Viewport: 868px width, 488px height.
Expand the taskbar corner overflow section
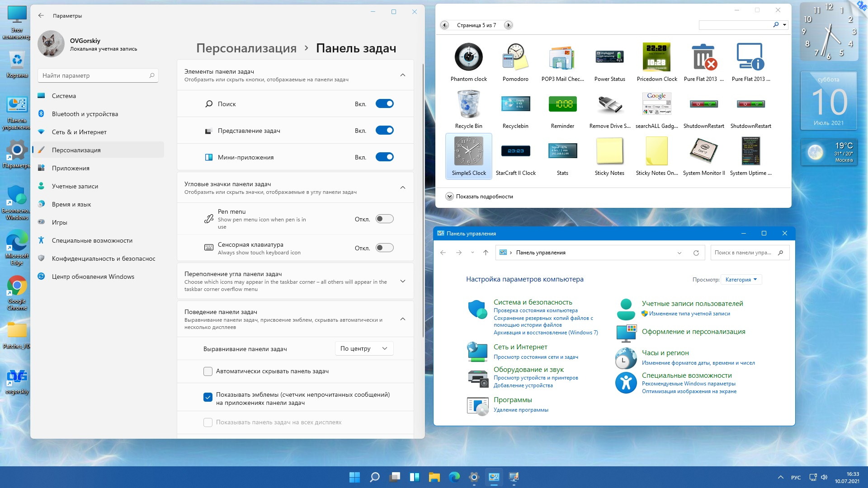[x=402, y=282]
